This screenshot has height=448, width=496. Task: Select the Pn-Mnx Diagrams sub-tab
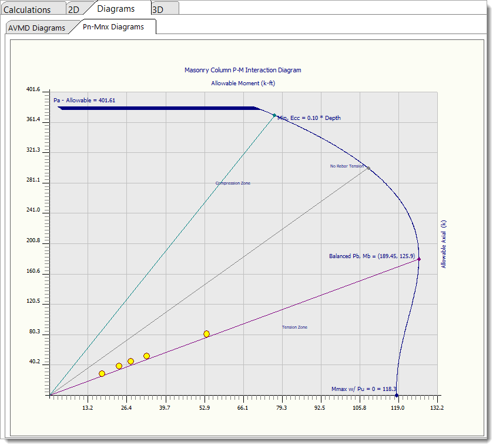tap(113, 26)
